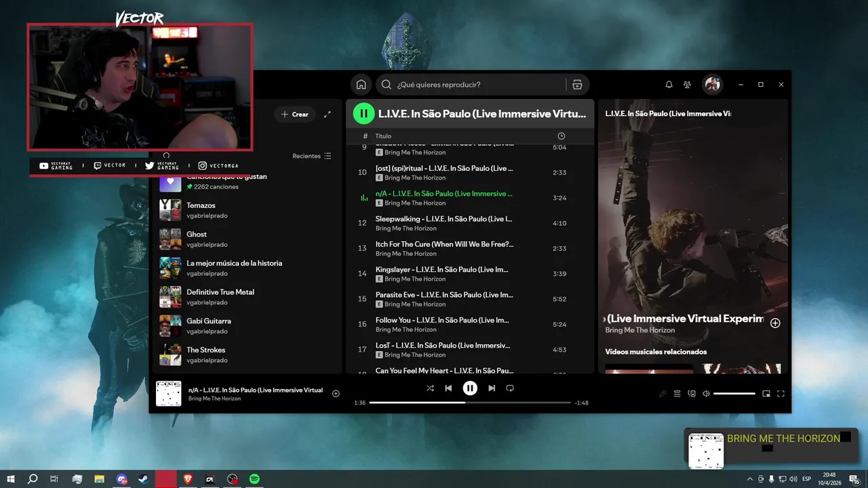Image resolution: width=868 pixels, height=488 pixels.
Task: Click the Título column header
Action: pos(383,136)
